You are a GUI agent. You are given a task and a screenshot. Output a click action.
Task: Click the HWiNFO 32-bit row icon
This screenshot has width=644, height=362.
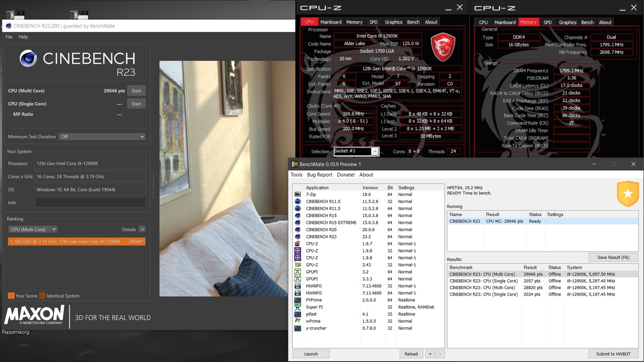point(298,286)
